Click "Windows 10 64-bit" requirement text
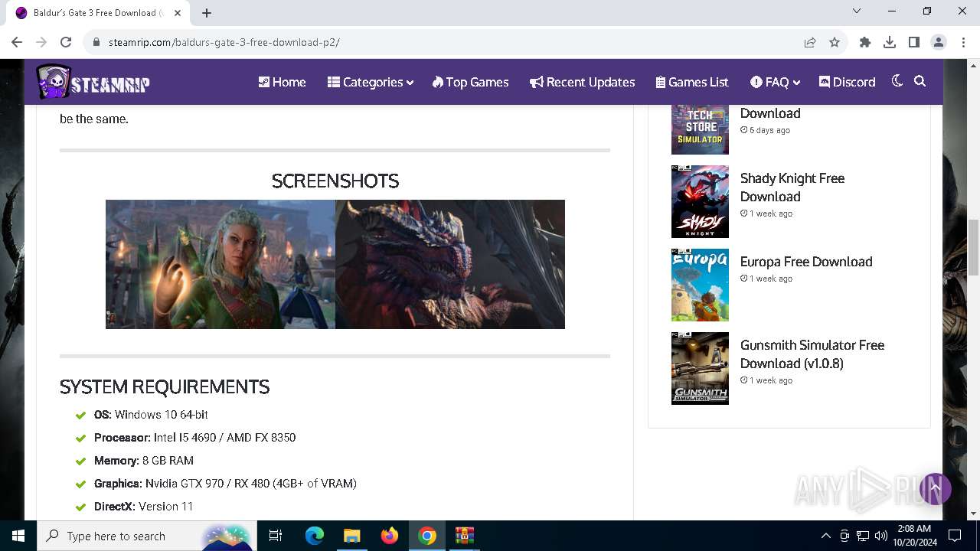 tap(162, 415)
